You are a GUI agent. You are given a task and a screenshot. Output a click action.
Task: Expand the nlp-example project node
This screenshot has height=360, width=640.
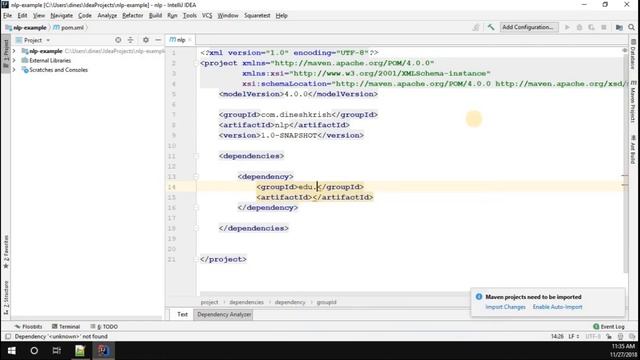(x=14, y=51)
